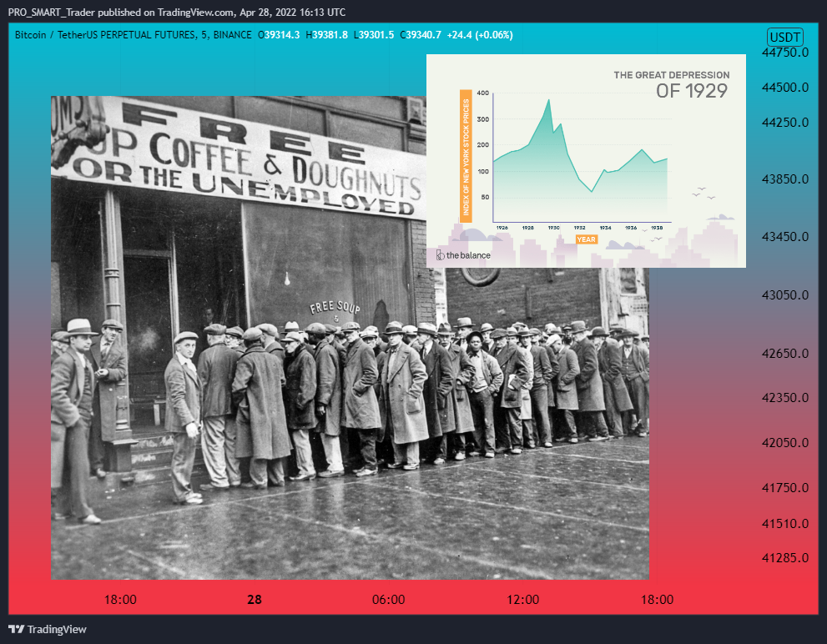
Task: Click the high value H39381.8
Action: (326, 35)
